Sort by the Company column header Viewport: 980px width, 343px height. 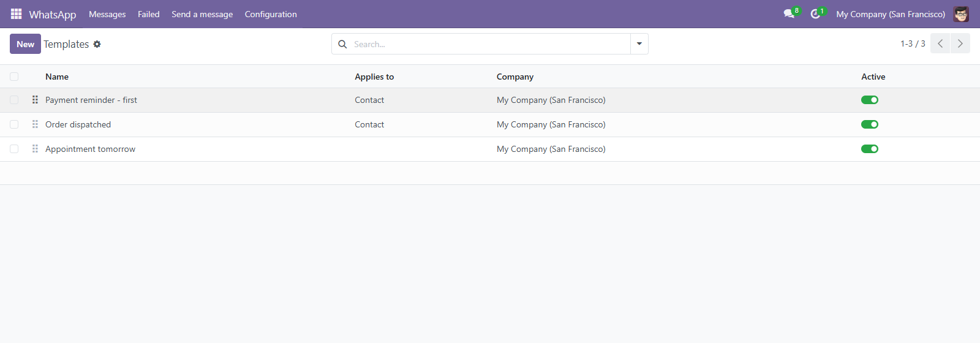tap(515, 77)
